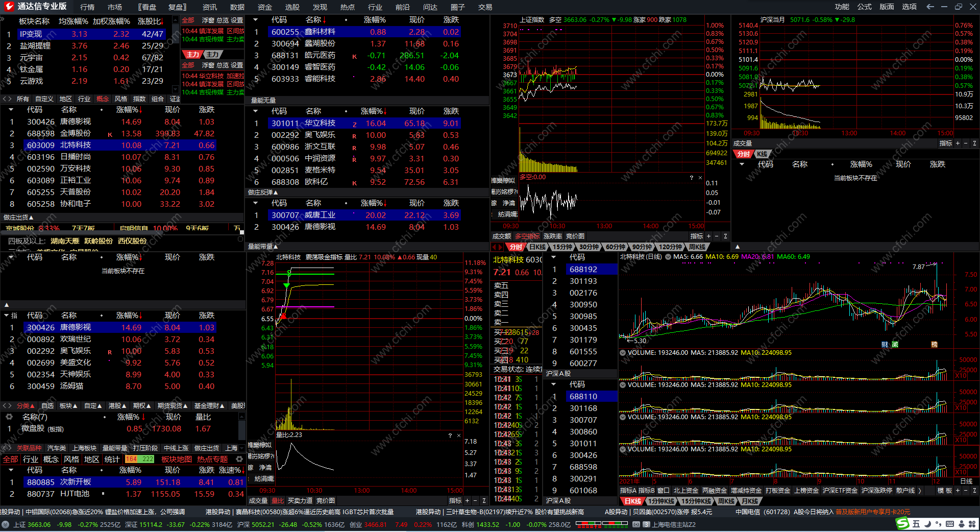Open the 行情 menu
Viewport: 980px width, 532px height.
click(x=87, y=7)
